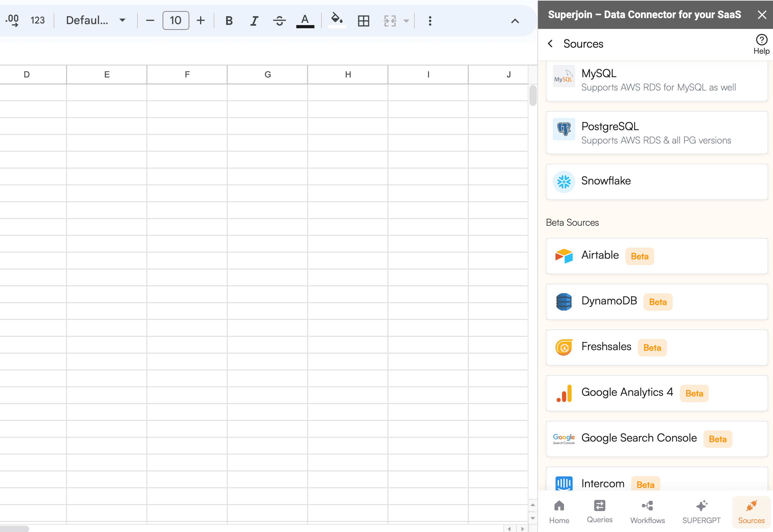Click the DynamoDB database icon
773x532 pixels.
(x=564, y=302)
